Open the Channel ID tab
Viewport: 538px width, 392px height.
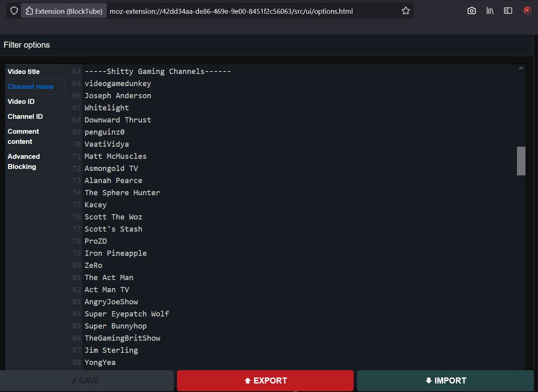pos(35,116)
